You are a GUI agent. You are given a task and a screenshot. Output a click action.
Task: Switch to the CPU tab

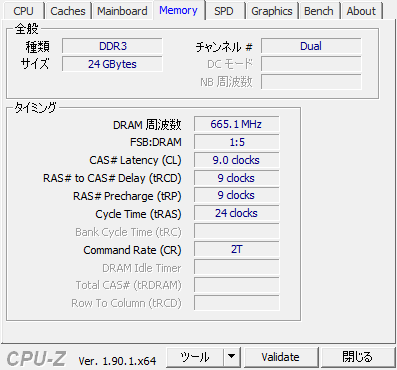click(24, 11)
